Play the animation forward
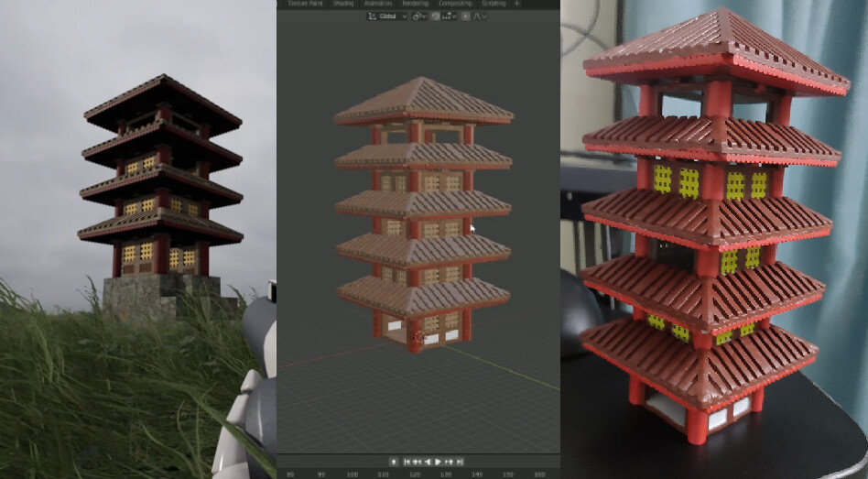Screen dimensions: 868x479 tap(438, 462)
